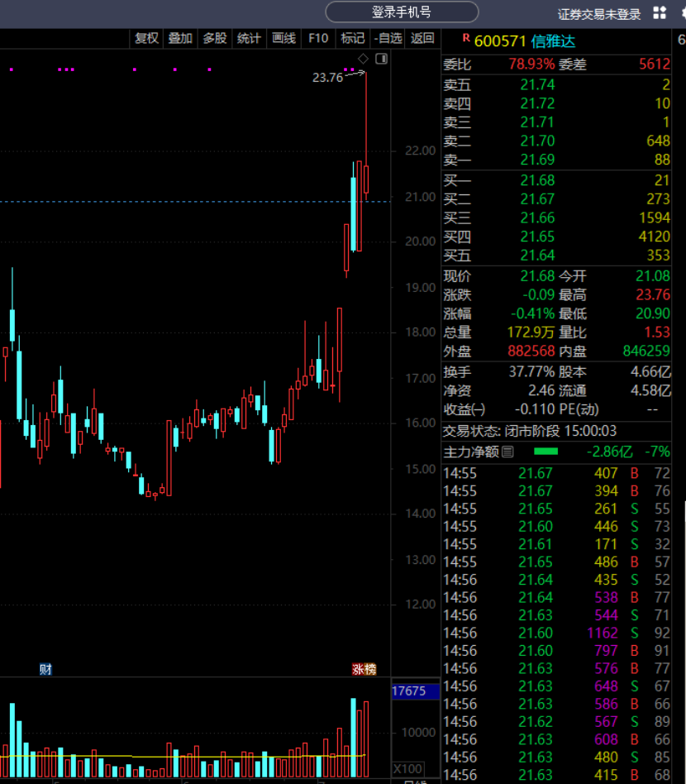Click the 外盘 882568 value

click(x=531, y=351)
